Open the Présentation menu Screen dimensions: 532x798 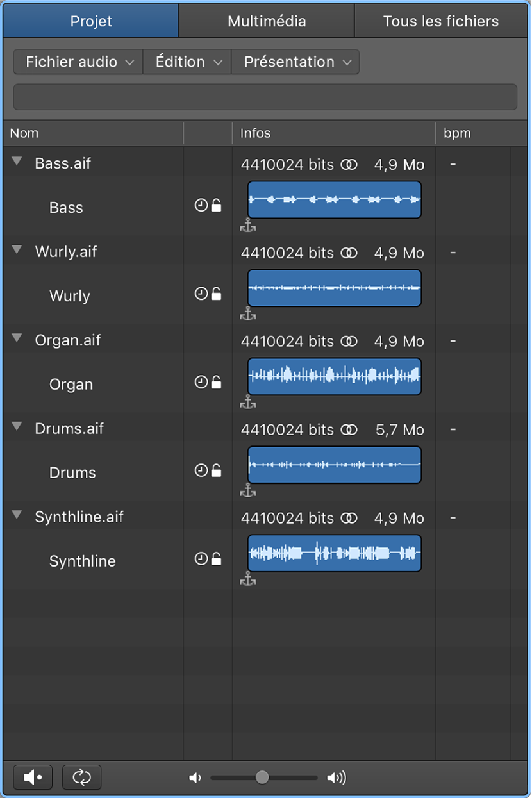point(295,62)
